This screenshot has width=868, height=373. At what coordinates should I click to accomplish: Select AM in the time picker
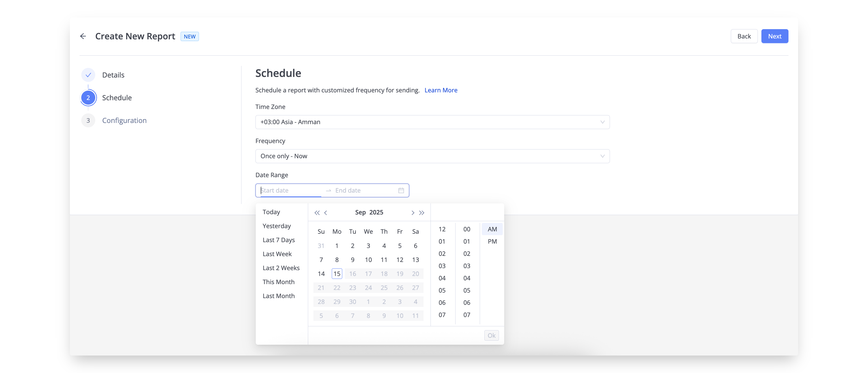click(492, 229)
